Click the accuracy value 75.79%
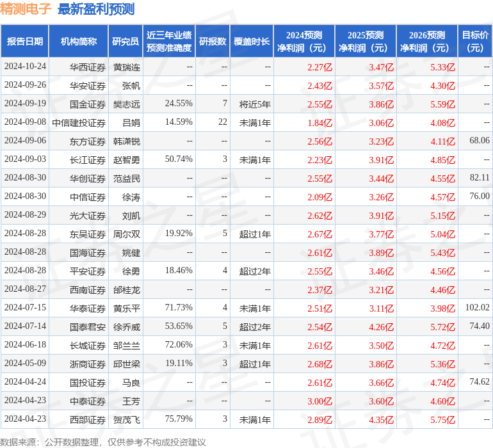Screen dimensions: 493x448 pos(179,419)
